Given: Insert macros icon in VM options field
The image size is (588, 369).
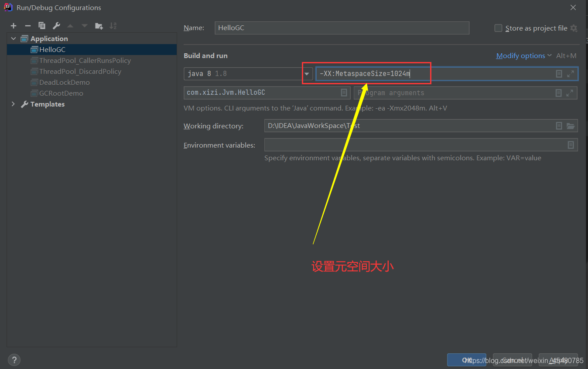Looking at the screenshot, I should click(x=559, y=74).
